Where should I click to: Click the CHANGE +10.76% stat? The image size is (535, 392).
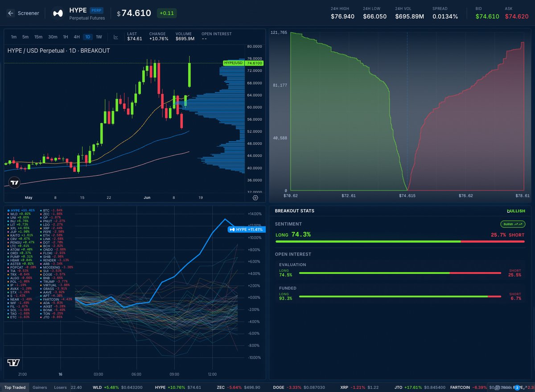point(159,37)
